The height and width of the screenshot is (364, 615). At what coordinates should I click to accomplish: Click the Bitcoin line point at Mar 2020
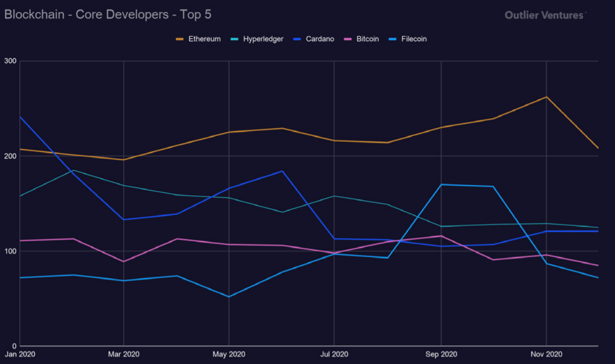(123, 261)
